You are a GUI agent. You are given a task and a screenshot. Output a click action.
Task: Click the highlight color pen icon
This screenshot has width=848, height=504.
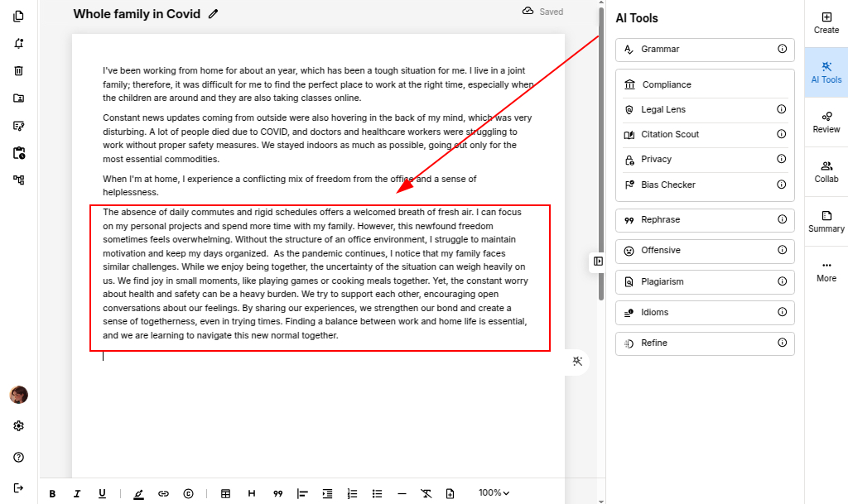tap(138, 494)
